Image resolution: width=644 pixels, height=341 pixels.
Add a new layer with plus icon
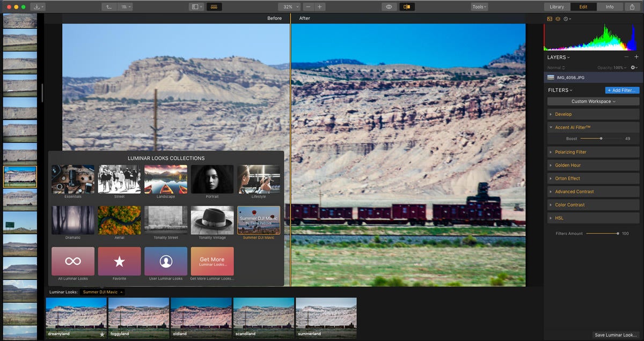(x=636, y=57)
